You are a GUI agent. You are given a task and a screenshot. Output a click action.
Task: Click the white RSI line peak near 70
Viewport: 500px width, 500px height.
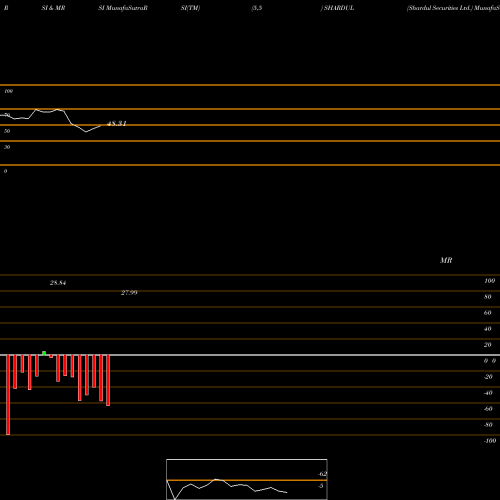[x=37, y=109]
